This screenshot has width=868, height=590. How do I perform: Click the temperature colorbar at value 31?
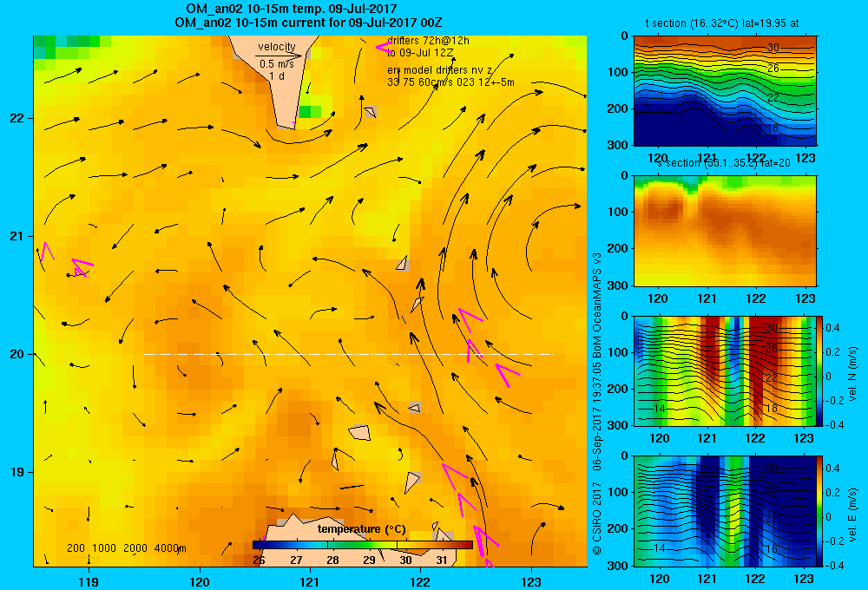442,545
